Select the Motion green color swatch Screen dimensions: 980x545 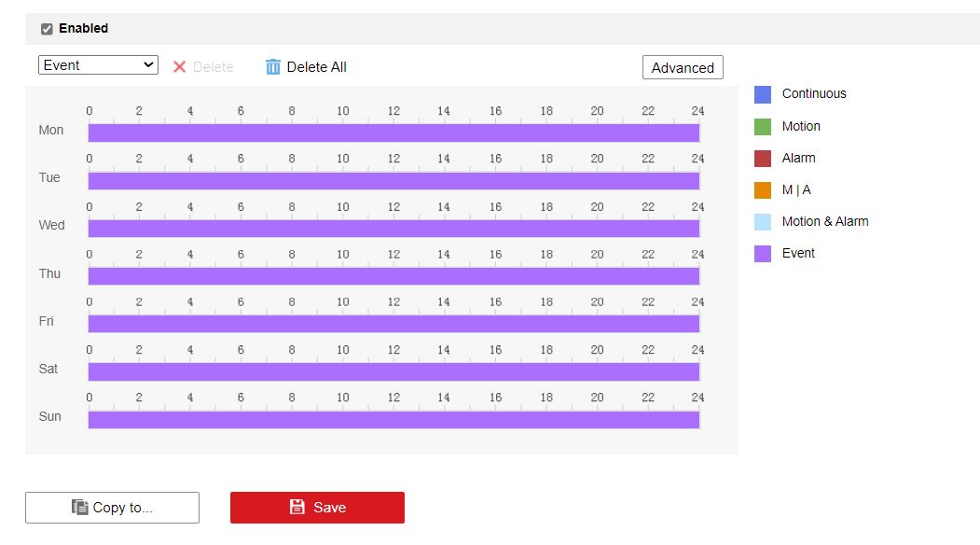[763, 127]
